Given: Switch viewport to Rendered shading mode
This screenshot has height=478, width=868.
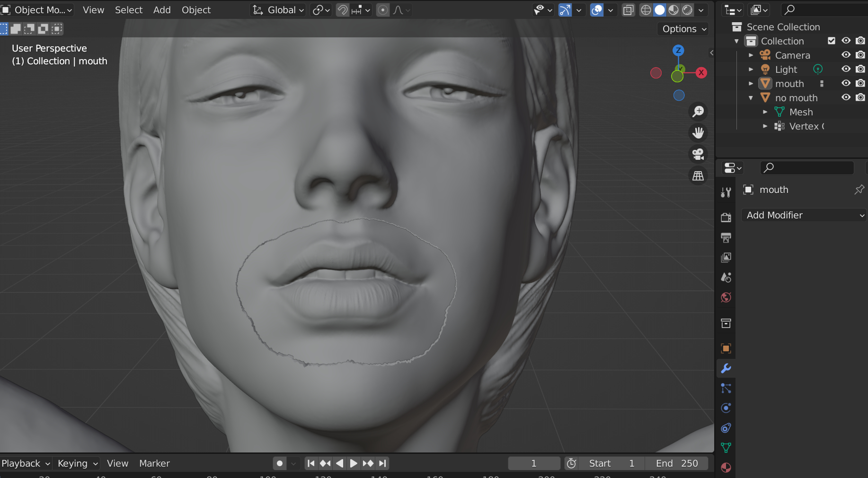Looking at the screenshot, I should (687, 9).
